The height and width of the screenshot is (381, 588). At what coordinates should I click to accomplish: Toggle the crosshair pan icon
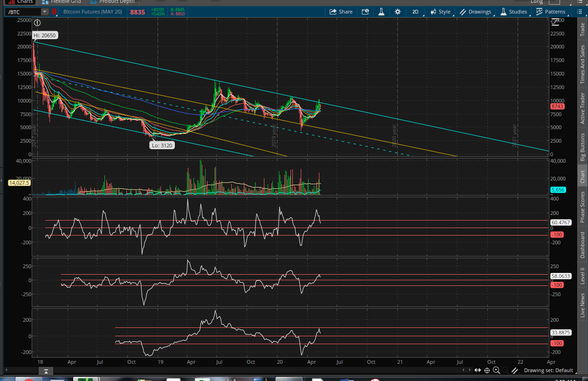point(487,370)
